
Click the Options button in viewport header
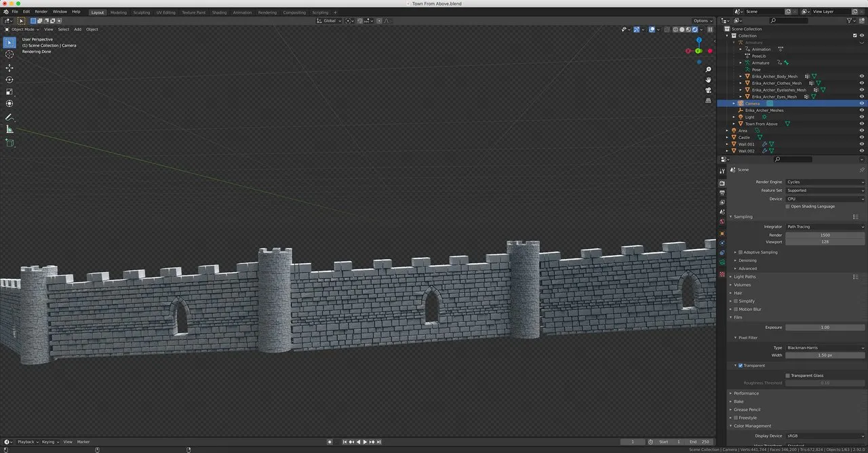coord(702,20)
